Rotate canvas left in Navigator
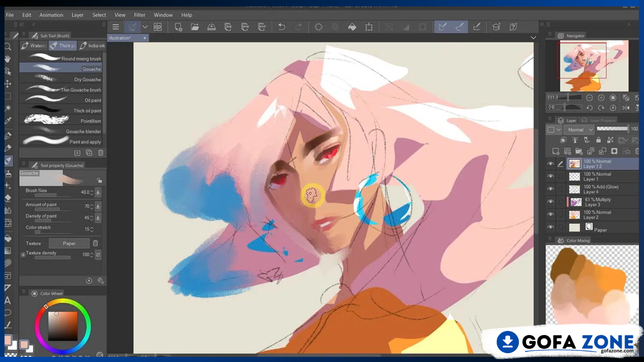This screenshot has width=644, height=362. click(x=589, y=108)
